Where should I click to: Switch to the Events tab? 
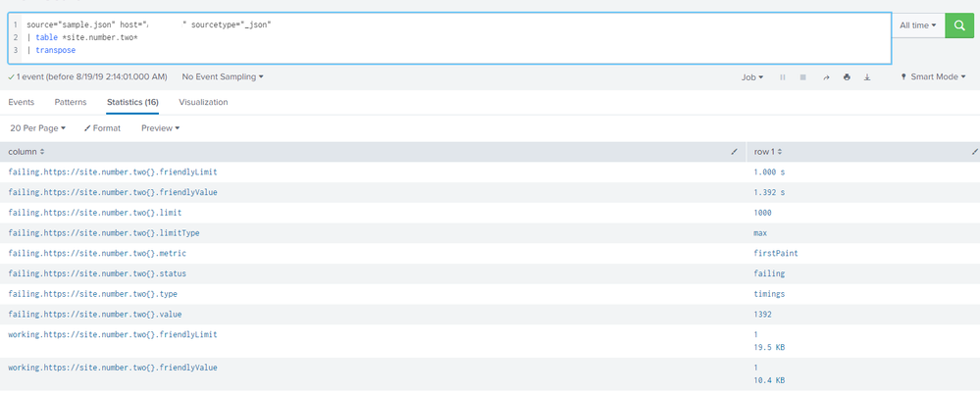point(22,102)
